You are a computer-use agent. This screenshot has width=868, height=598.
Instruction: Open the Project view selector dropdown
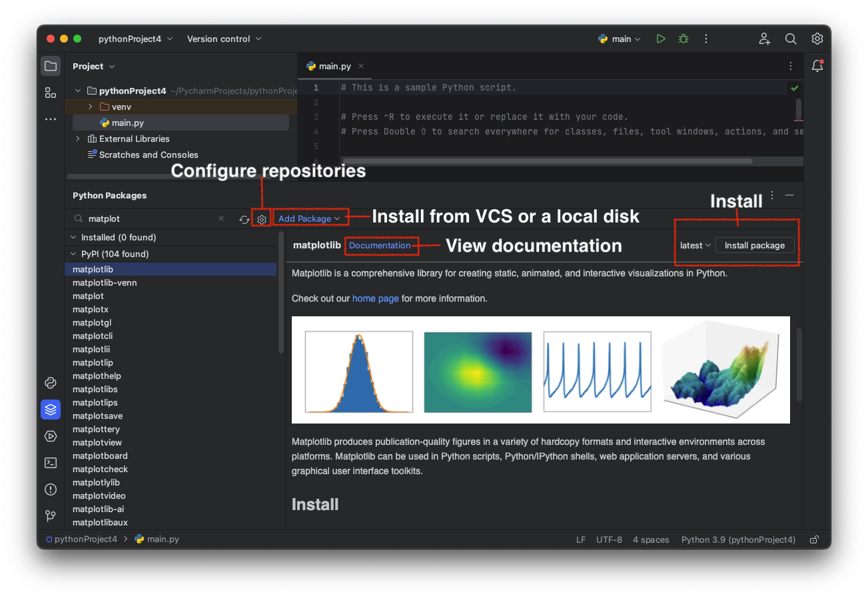pos(94,66)
